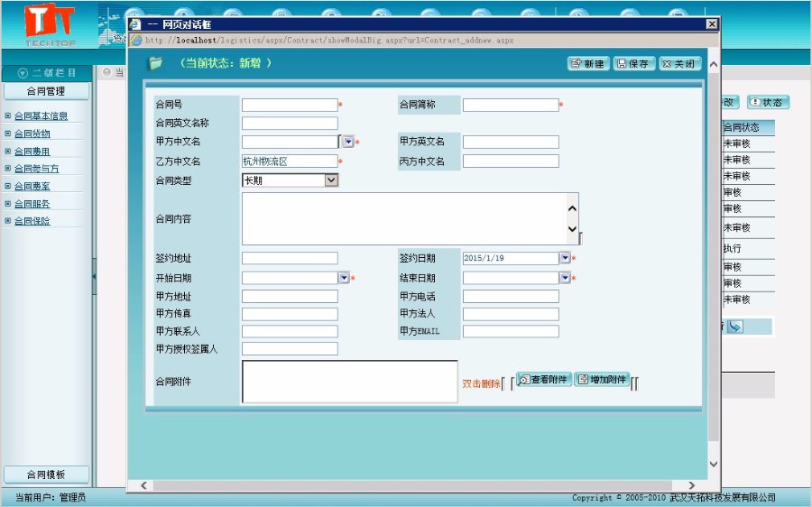Click the blue arrow icon below the status table
This screenshot has width=812, height=507.
coord(734,327)
